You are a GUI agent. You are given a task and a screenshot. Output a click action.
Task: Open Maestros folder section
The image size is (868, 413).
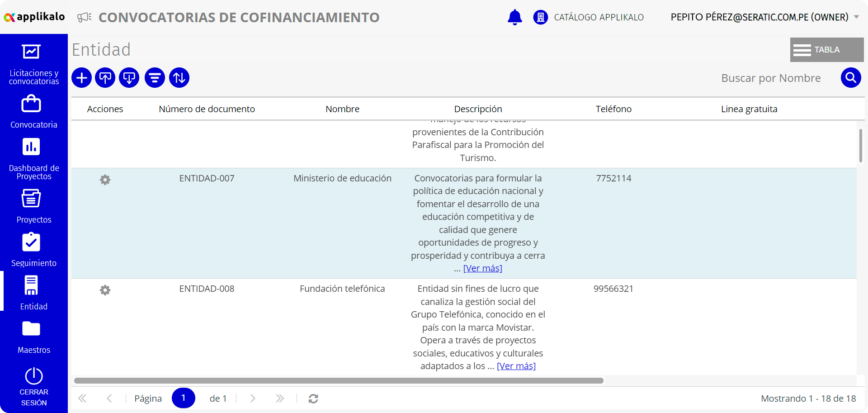click(34, 337)
